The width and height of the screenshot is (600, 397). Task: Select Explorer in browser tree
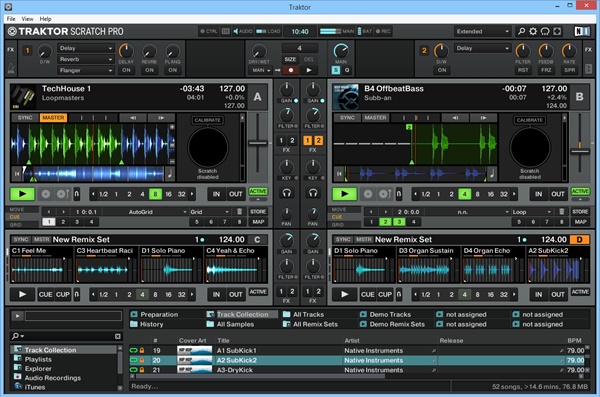tap(38, 368)
